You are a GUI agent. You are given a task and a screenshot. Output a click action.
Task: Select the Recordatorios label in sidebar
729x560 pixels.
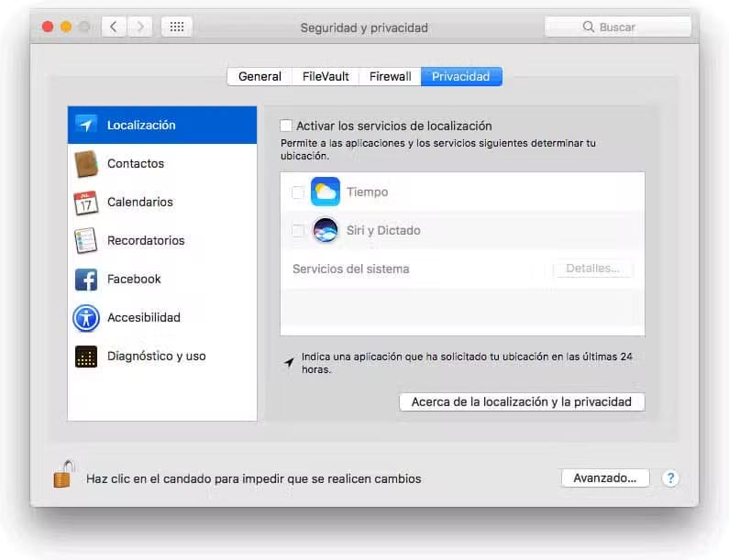(x=146, y=241)
